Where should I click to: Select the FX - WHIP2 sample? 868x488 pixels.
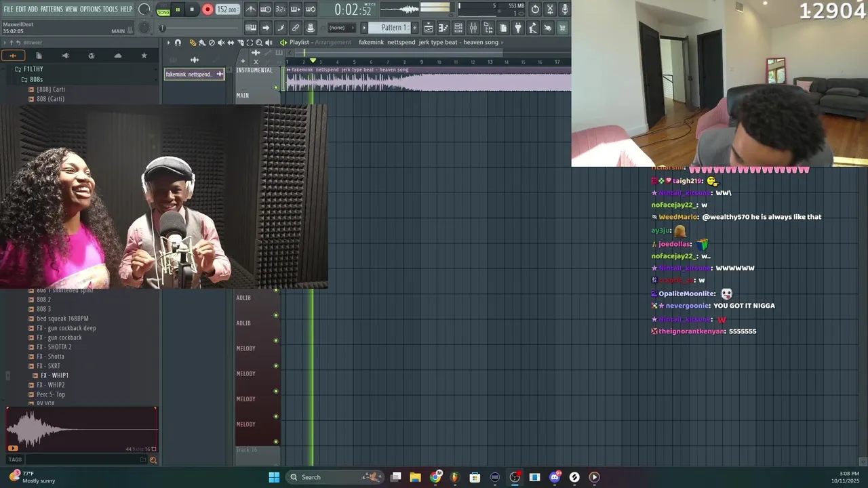tap(51, 385)
